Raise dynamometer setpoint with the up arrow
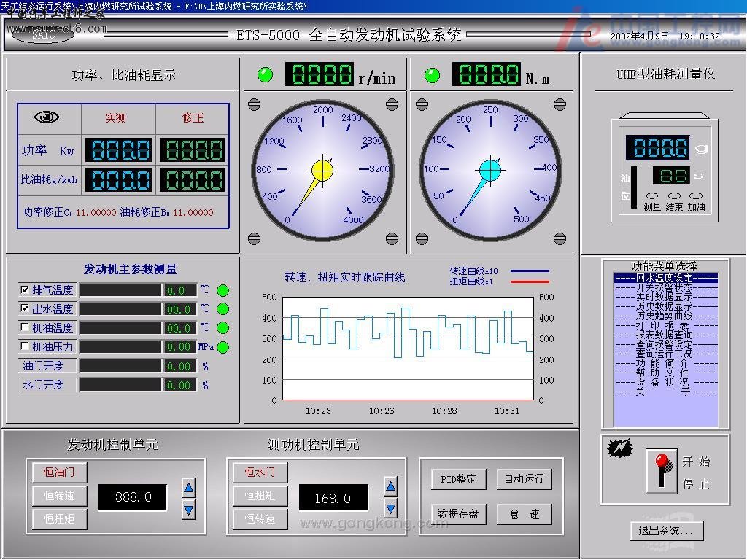This screenshot has height=560, width=747. click(x=390, y=487)
